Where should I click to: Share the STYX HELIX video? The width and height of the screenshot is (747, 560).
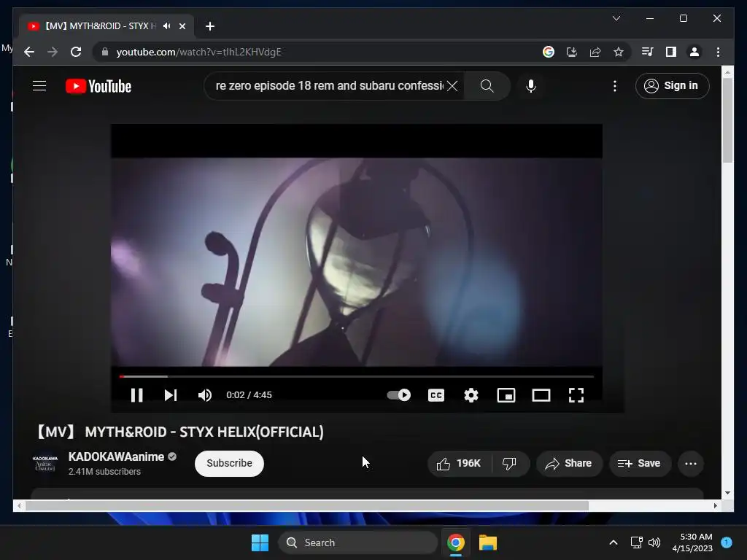click(x=569, y=463)
